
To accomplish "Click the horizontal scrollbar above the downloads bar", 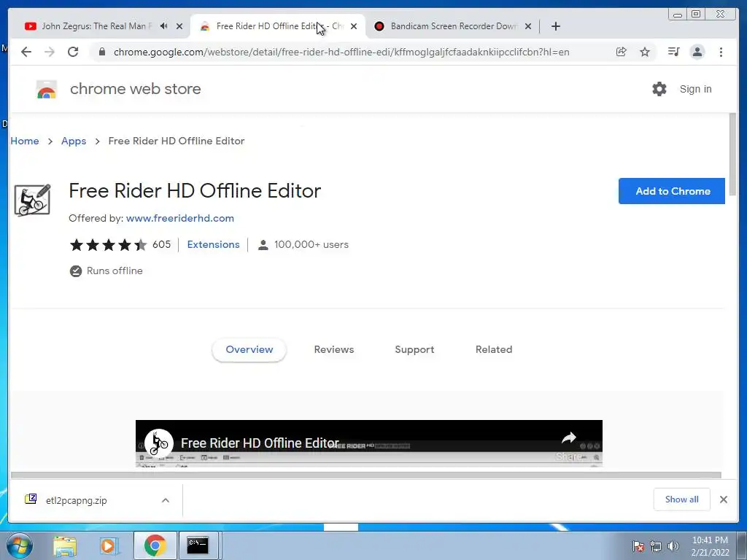I will 366,475.
